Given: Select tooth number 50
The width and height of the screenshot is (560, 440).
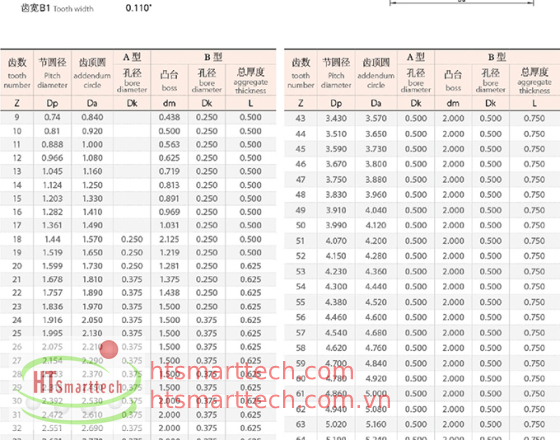Looking at the screenshot, I should [300, 225].
